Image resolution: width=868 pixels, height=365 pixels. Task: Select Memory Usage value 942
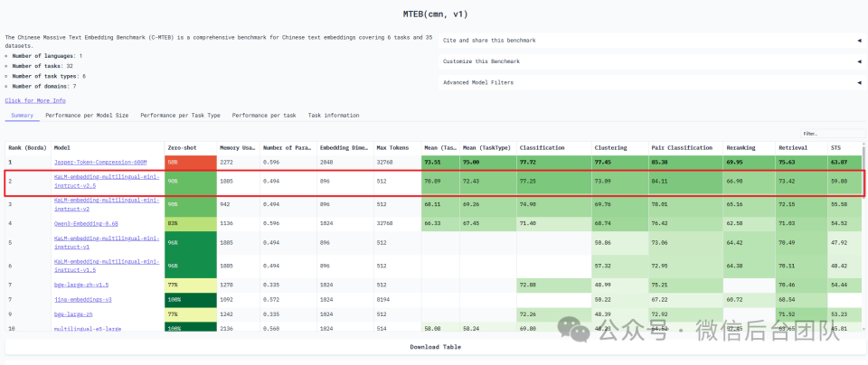click(238, 204)
